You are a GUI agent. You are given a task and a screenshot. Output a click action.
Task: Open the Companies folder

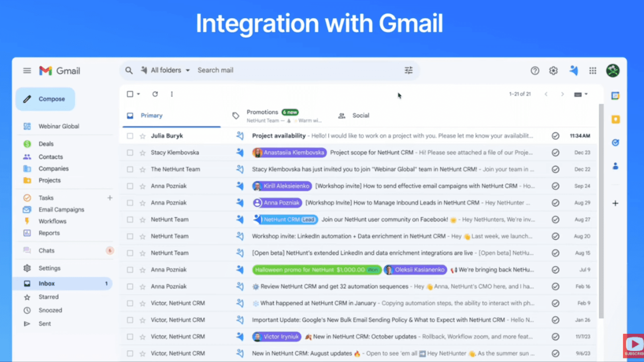(54, 169)
